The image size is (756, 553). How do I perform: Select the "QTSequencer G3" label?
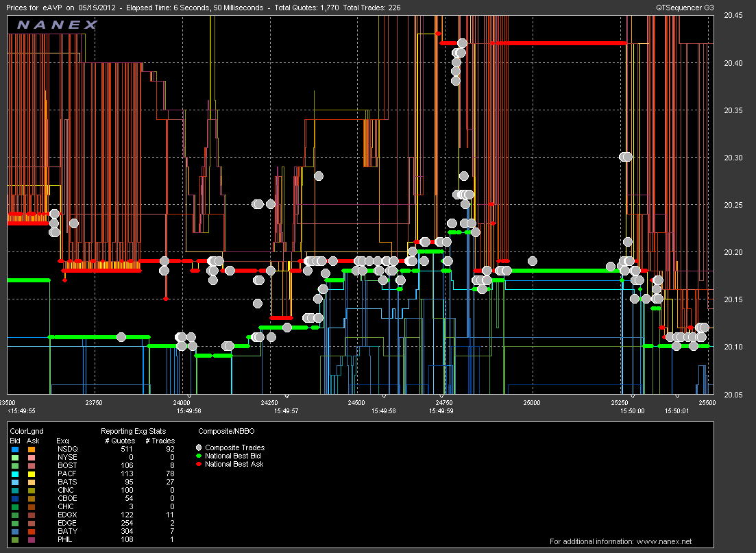(685, 8)
